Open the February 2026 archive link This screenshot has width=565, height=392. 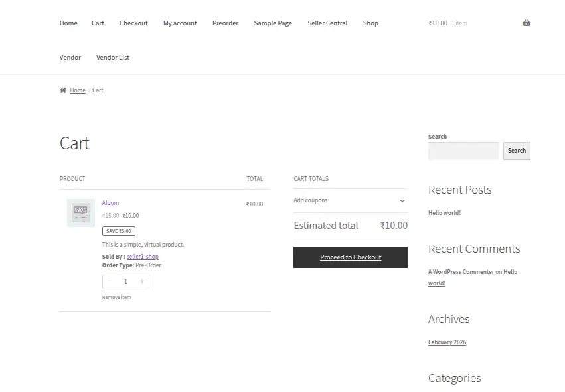click(x=447, y=342)
